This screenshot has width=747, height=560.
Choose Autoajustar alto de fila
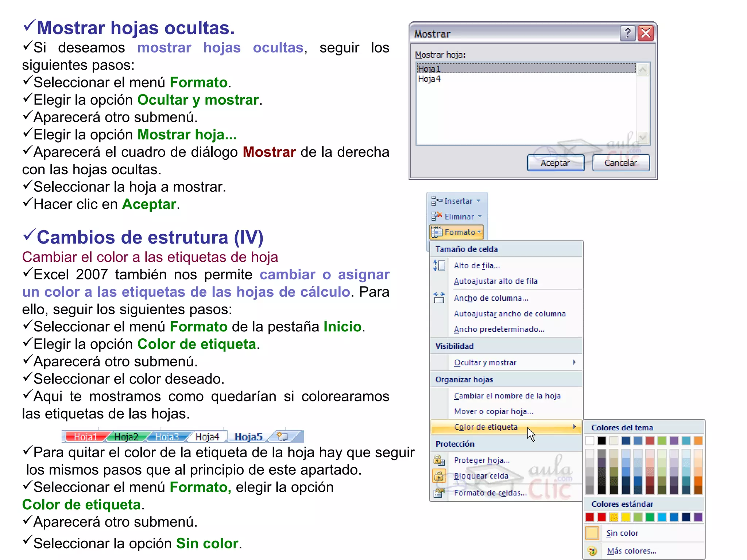506,281
